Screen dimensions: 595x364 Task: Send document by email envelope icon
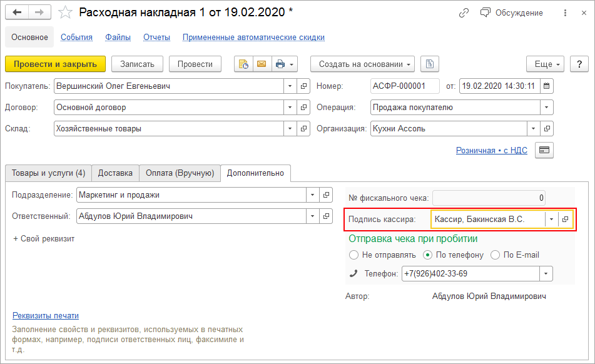(x=262, y=64)
